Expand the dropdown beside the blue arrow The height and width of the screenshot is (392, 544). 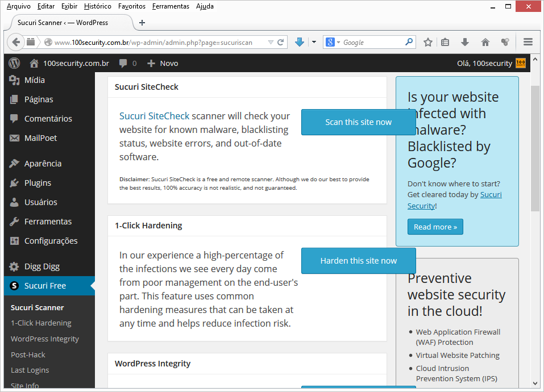[314, 42]
